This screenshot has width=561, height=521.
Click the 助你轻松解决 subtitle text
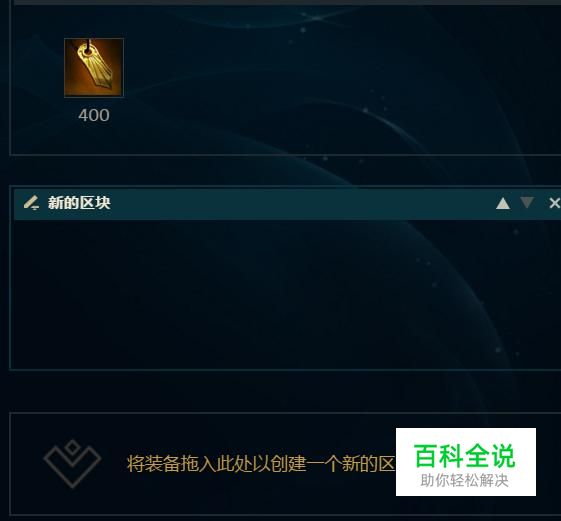(464, 481)
